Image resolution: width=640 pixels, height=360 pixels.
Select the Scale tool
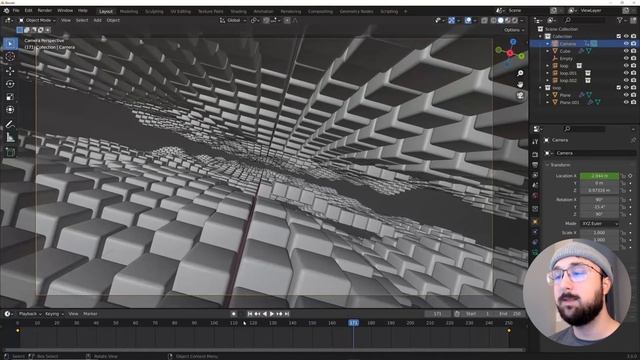tap(10, 97)
